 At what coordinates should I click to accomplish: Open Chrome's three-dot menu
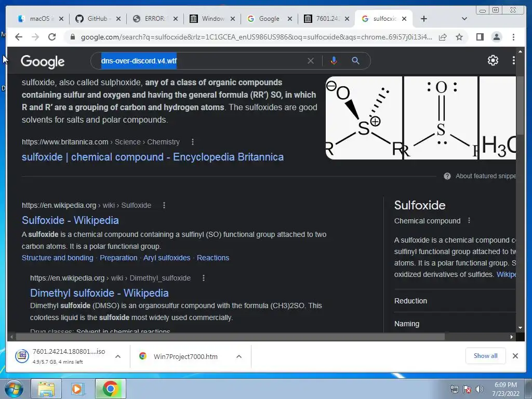point(513,37)
